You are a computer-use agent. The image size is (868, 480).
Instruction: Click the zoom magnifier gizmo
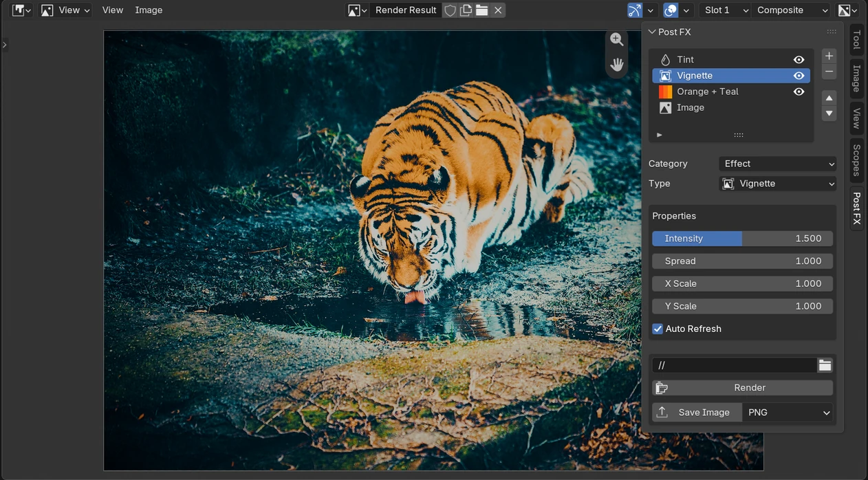[x=617, y=40]
